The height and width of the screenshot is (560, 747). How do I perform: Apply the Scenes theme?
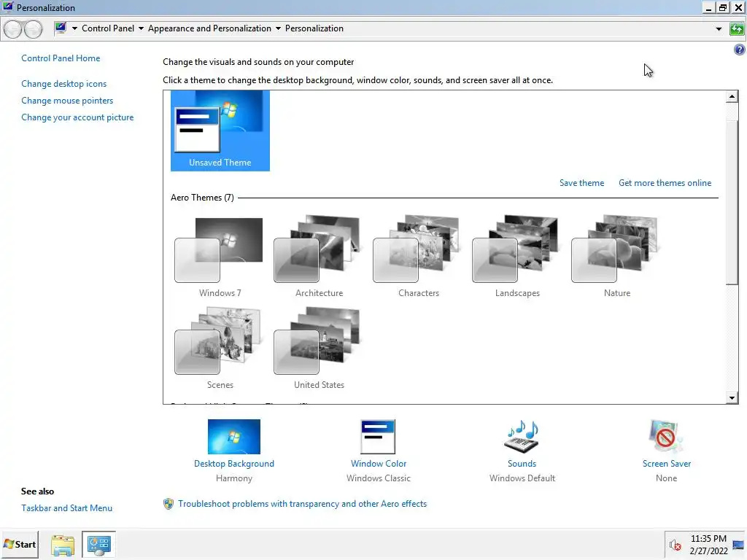coord(220,349)
